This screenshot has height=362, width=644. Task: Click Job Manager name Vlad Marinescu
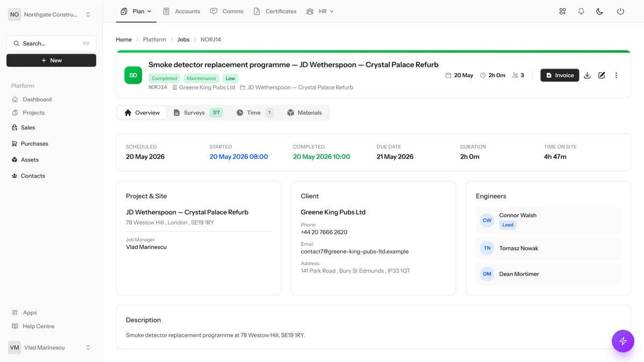[147, 247]
